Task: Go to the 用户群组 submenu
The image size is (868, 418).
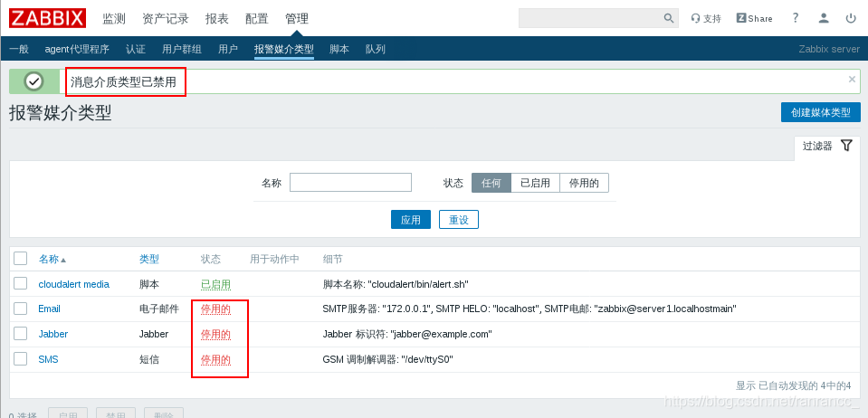Action: click(182, 49)
